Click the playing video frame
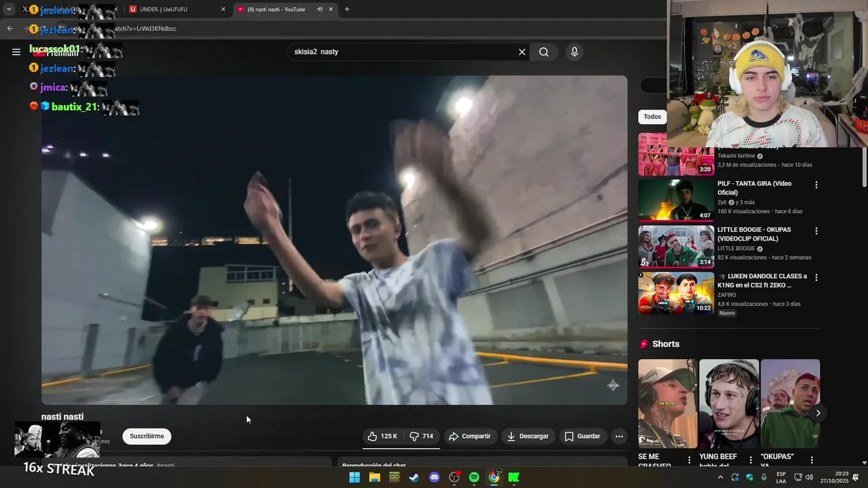The image size is (868, 488). click(334, 240)
